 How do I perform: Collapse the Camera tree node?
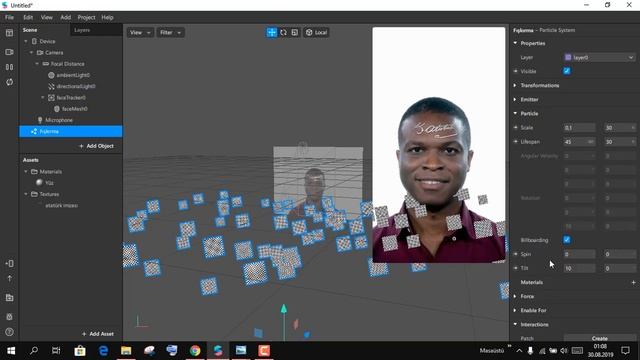31,53
